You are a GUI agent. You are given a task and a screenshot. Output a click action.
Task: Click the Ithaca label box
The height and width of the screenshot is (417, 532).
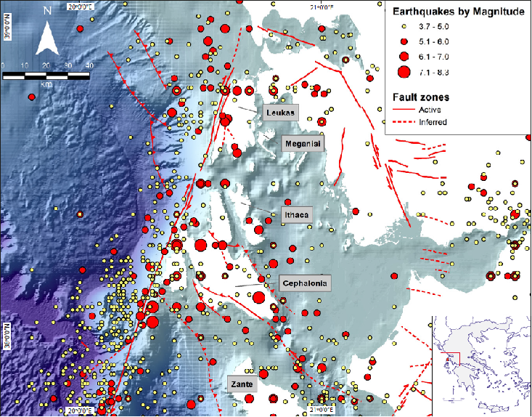(296, 214)
